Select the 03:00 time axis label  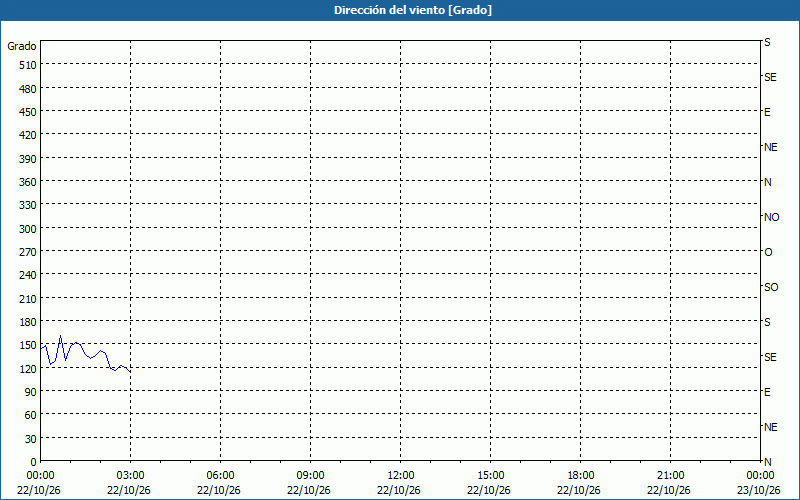[x=130, y=476]
